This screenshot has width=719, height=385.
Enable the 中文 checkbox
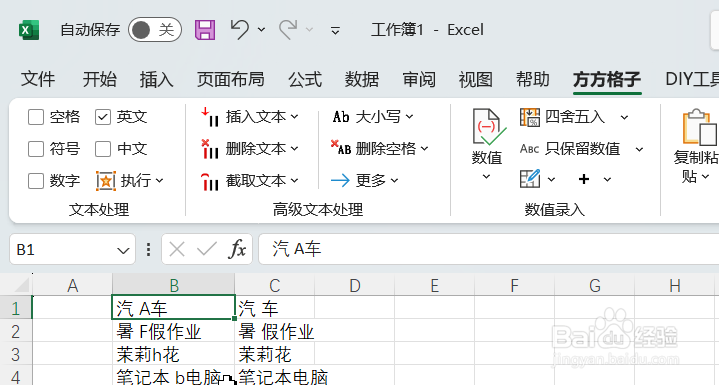103,149
